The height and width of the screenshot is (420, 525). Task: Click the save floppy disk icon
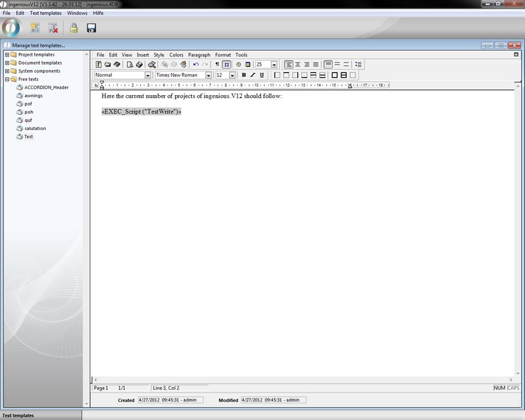point(91,28)
